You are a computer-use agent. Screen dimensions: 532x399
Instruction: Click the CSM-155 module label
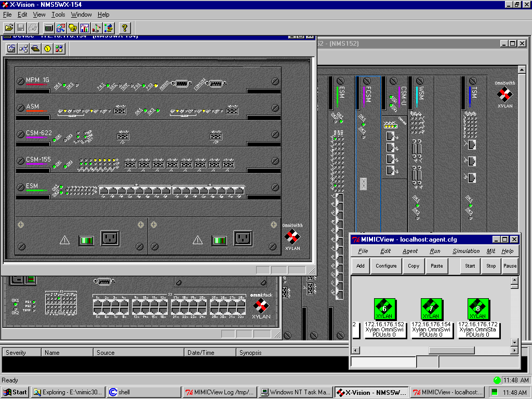coord(38,159)
